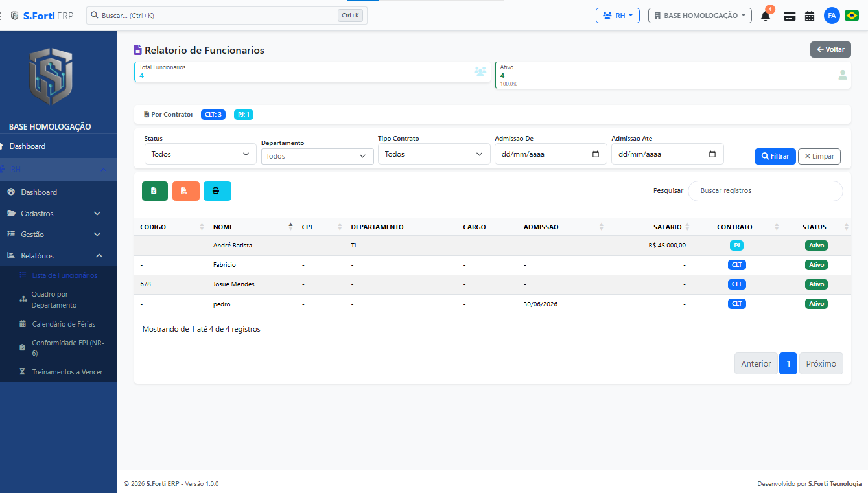Viewport: 868px width, 493px height.
Task: Sort table by the STATUS column
Action: coord(817,227)
